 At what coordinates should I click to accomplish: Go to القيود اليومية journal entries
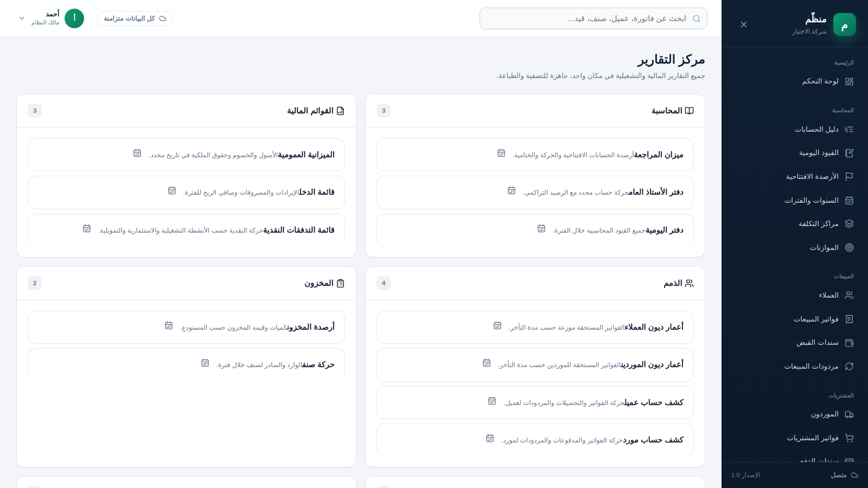click(795, 153)
